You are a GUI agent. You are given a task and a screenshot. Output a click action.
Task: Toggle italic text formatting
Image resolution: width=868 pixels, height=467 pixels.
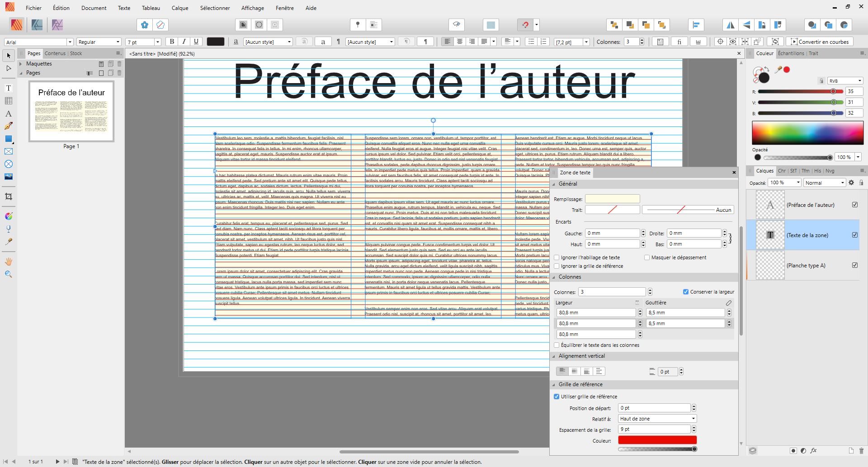click(184, 42)
